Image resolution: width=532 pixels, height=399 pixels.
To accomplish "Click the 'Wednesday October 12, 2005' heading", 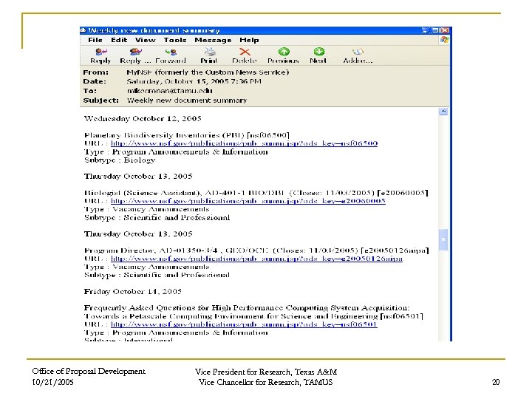I will tap(143, 119).
